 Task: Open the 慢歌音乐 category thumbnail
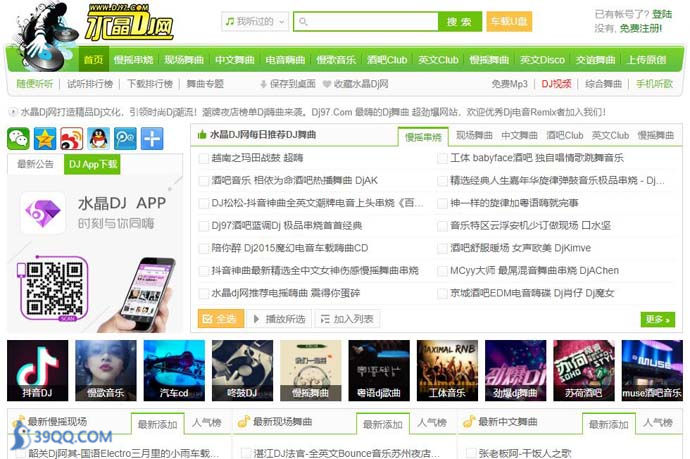(106, 371)
